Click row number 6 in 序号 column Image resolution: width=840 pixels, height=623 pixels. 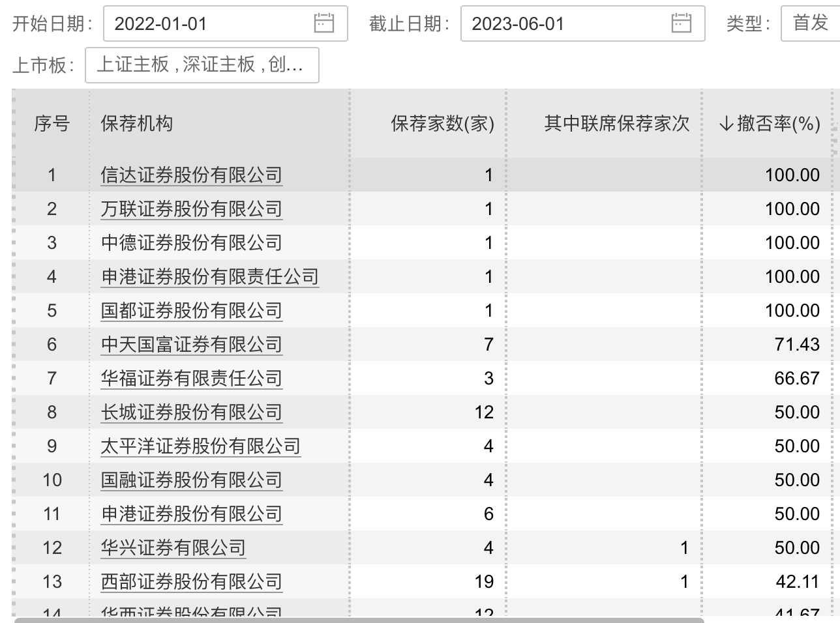tap(52, 344)
